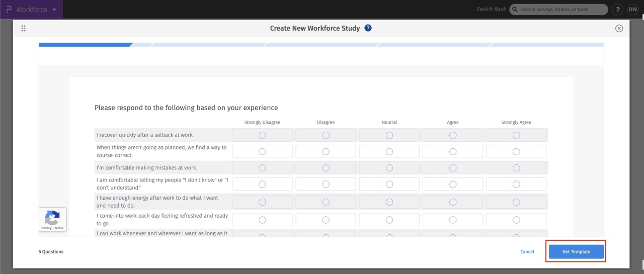Select Strongly Disagree for recover quickly after setback

(262, 135)
